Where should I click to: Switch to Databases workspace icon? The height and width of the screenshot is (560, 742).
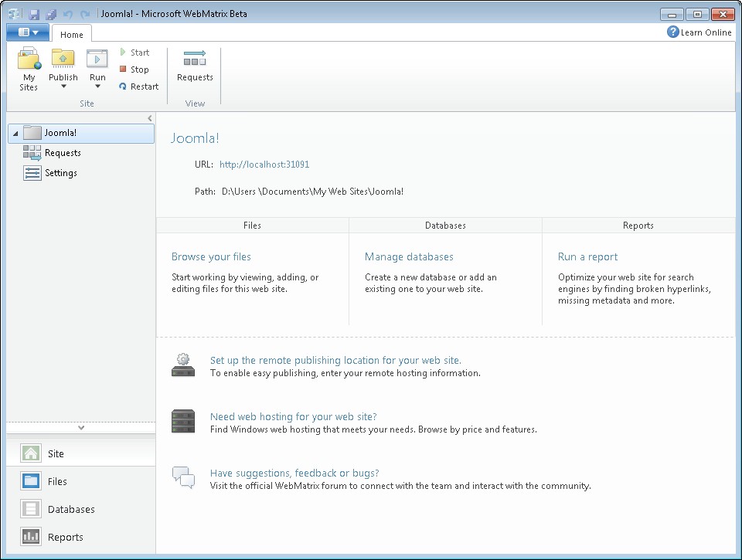31,509
